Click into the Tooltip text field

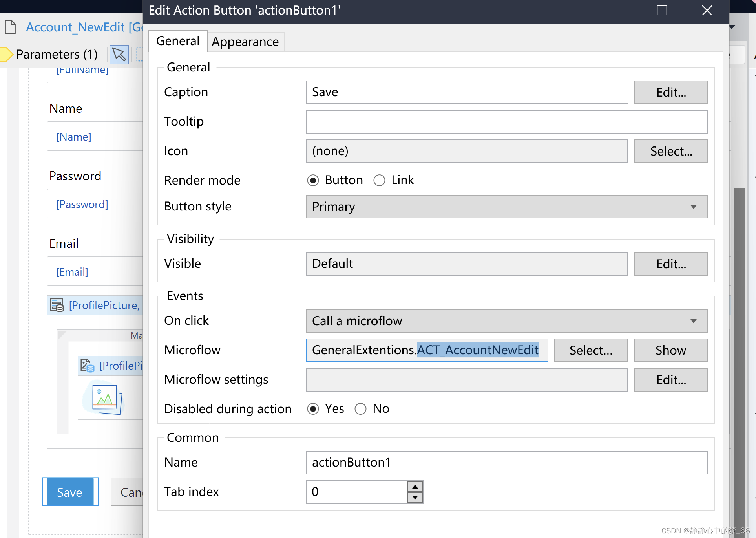click(x=506, y=122)
